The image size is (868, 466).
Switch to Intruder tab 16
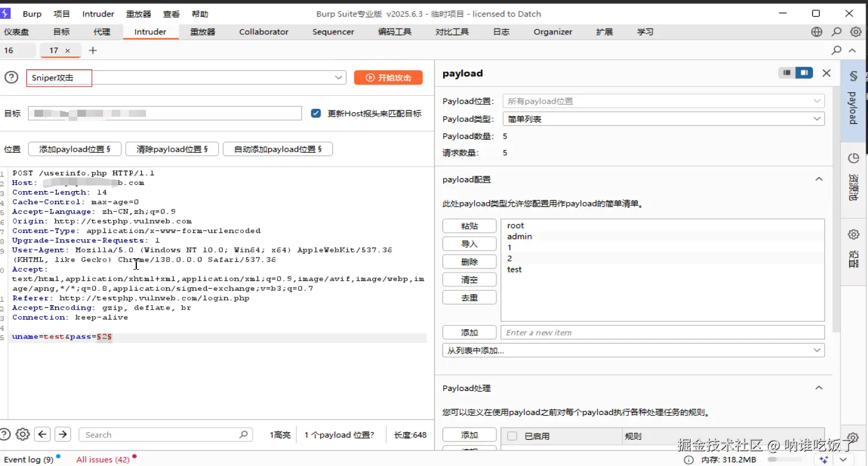click(x=9, y=50)
